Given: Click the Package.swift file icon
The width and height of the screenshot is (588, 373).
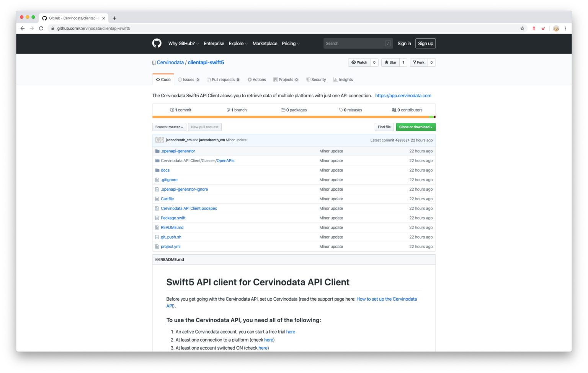Looking at the screenshot, I should pos(157,218).
